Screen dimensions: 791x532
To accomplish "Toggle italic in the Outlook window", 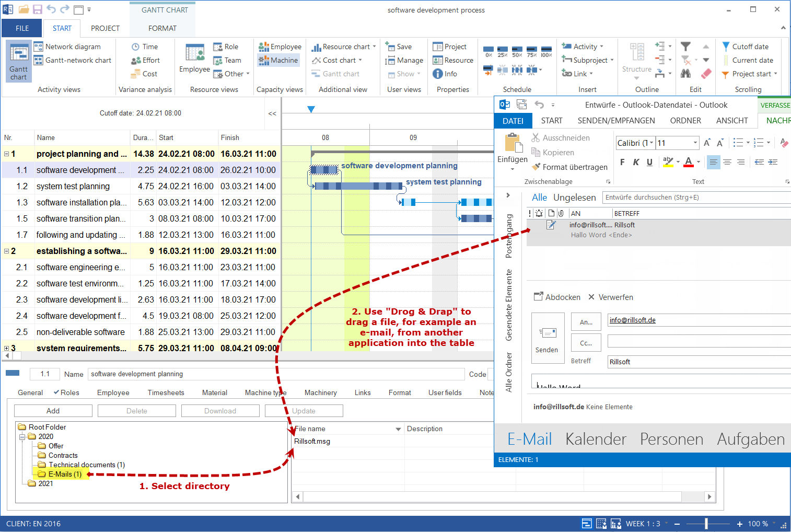I will (x=636, y=162).
